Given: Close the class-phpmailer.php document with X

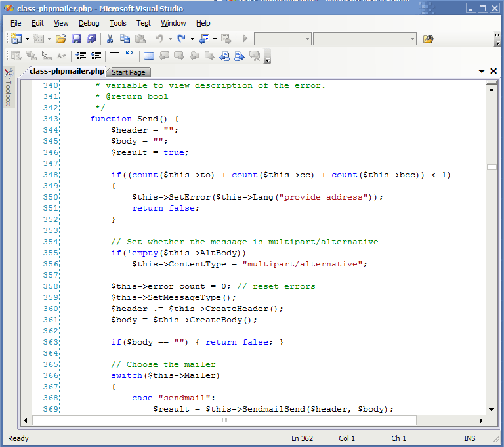Looking at the screenshot, I should 493,71.
